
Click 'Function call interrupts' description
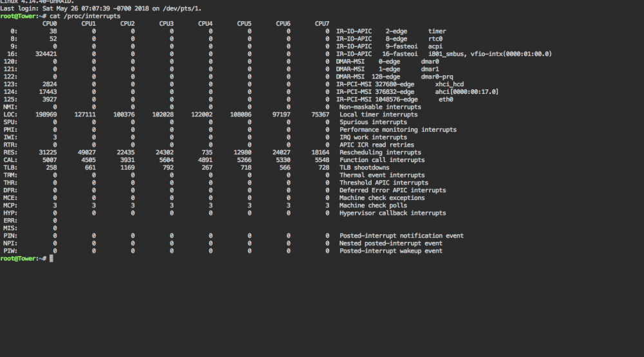(x=382, y=160)
